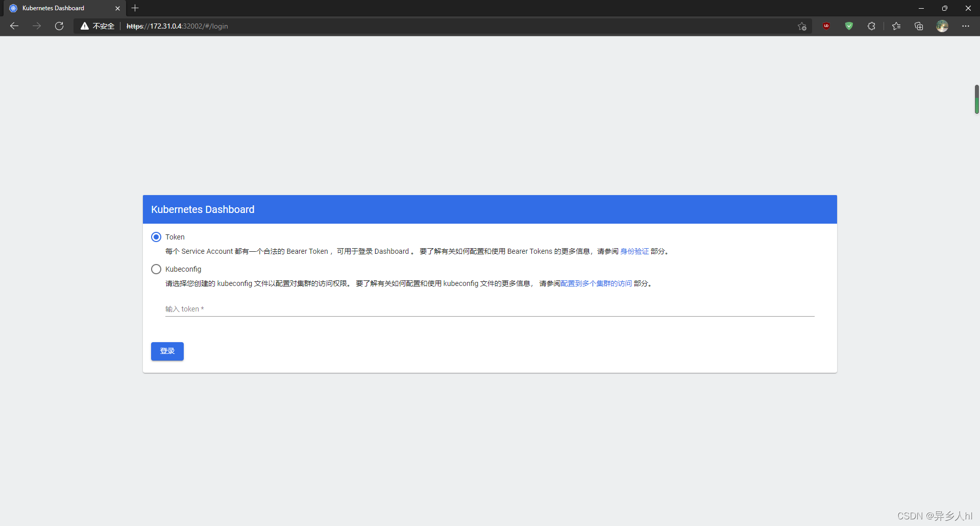Screen dimensions: 980x526
Task: Go back using the browser back arrow
Action: coord(14,26)
